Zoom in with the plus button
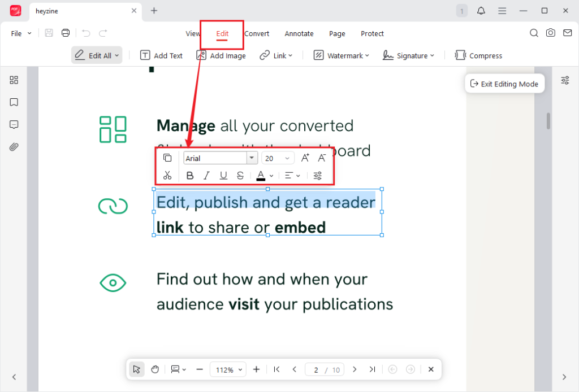This screenshot has height=392, width=579. (256, 369)
